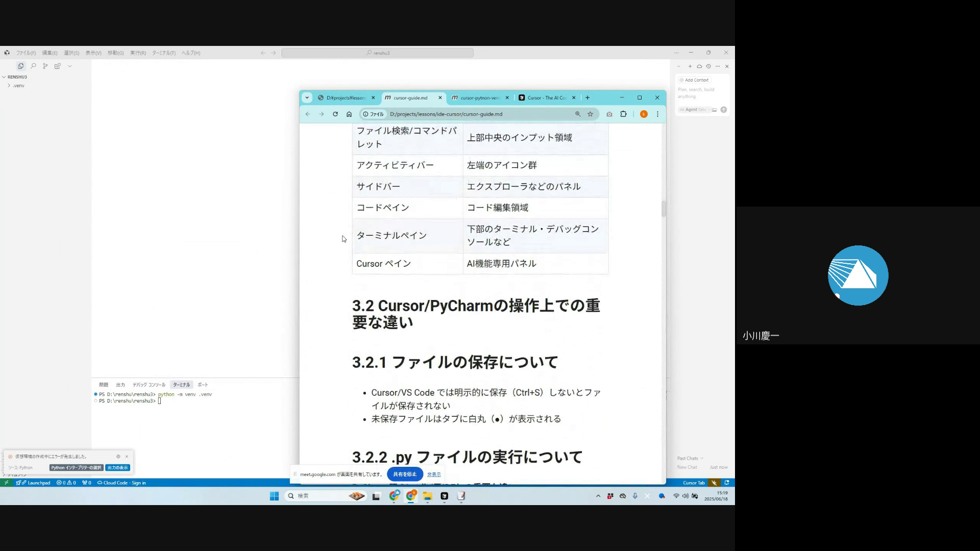Click the browser page vertical scrollbar
Image resolution: width=980 pixels, height=551 pixels.
tap(664, 209)
